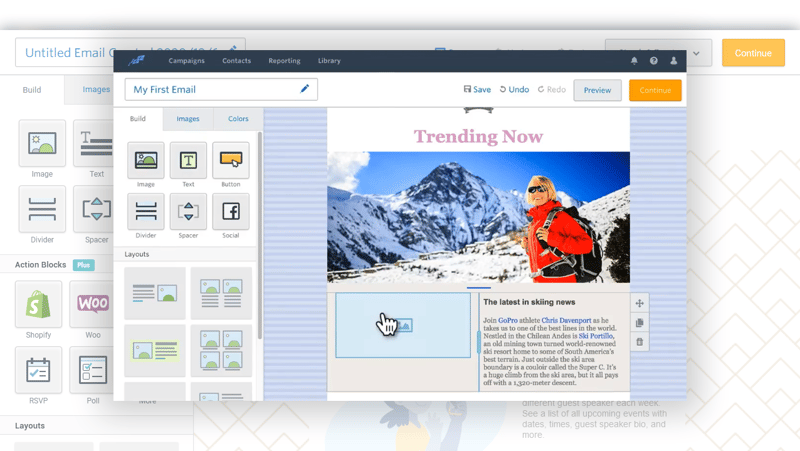800x451 pixels.
Task: Select the Image block in background window
Action: coord(42,143)
